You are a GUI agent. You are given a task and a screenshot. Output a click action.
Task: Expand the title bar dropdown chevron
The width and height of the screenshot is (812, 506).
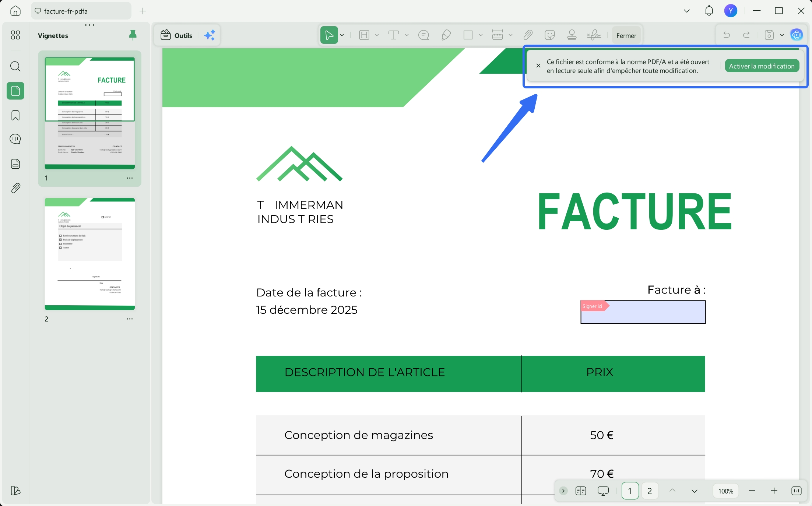(687, 11)
